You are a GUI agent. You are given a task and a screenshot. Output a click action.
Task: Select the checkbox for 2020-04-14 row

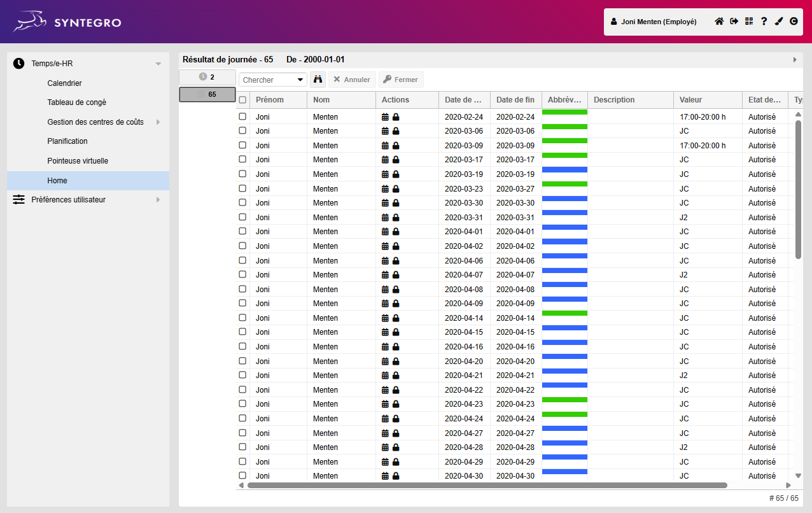point(242,318)
